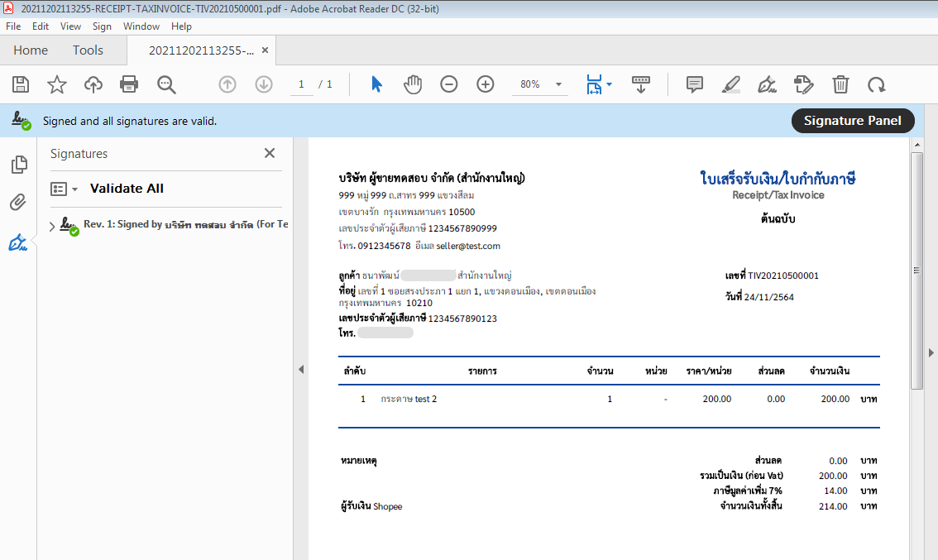Click Validate All in Signatures panel
The image size is (938, 560).
(127, 189)
